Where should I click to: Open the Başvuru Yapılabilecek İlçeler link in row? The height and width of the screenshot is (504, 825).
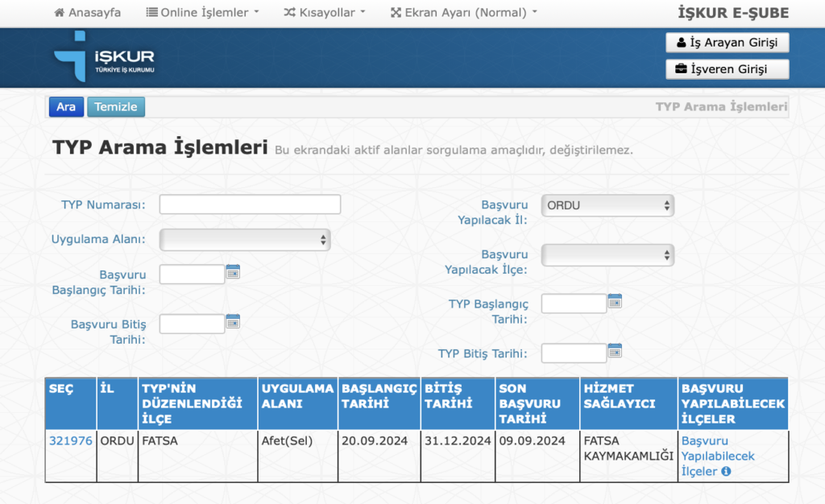pos(717,456)
